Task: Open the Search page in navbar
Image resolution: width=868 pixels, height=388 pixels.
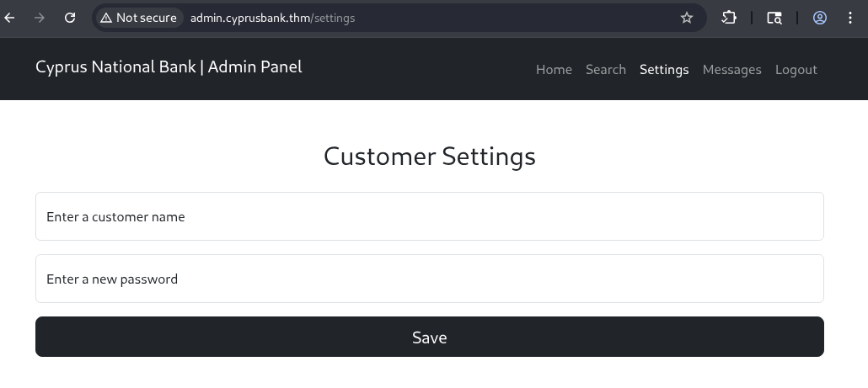Action: [606, 70]
